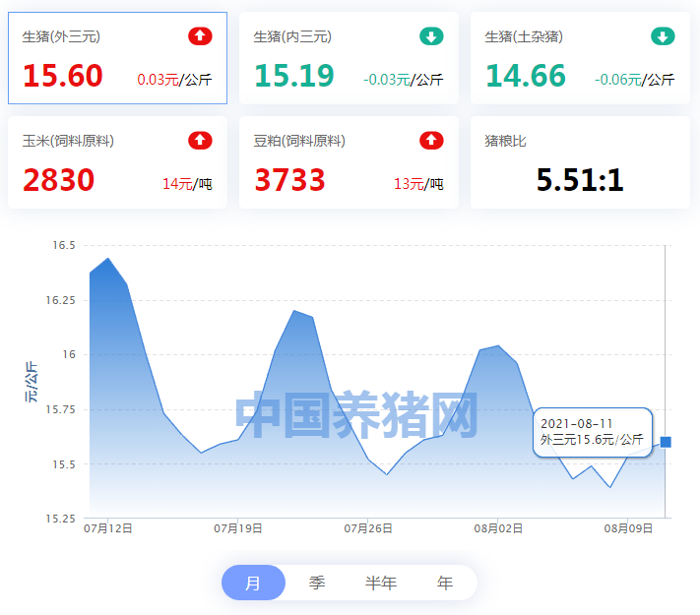Open the 猪粮比 card

(580, 162)
